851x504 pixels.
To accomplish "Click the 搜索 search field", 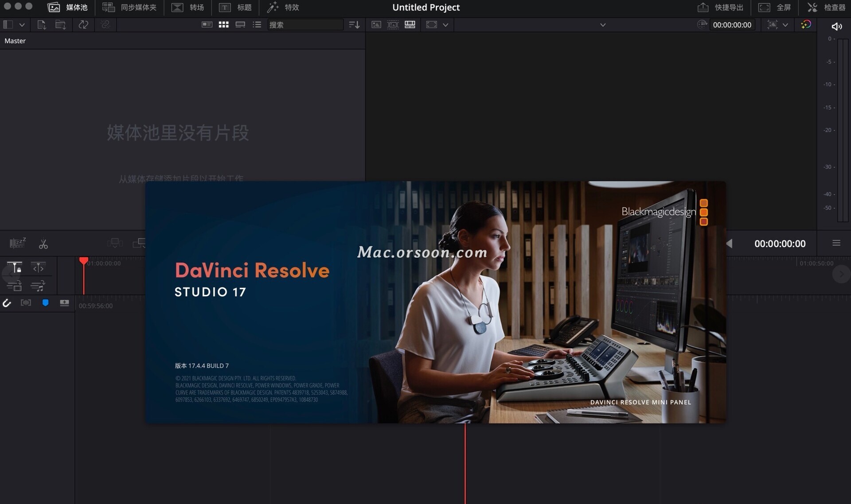I will point(305,25).
